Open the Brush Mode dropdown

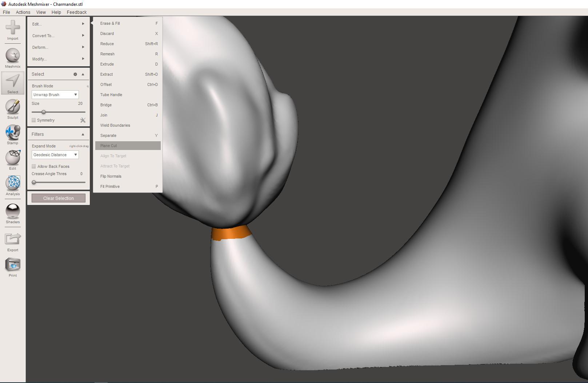click(55, 95)
